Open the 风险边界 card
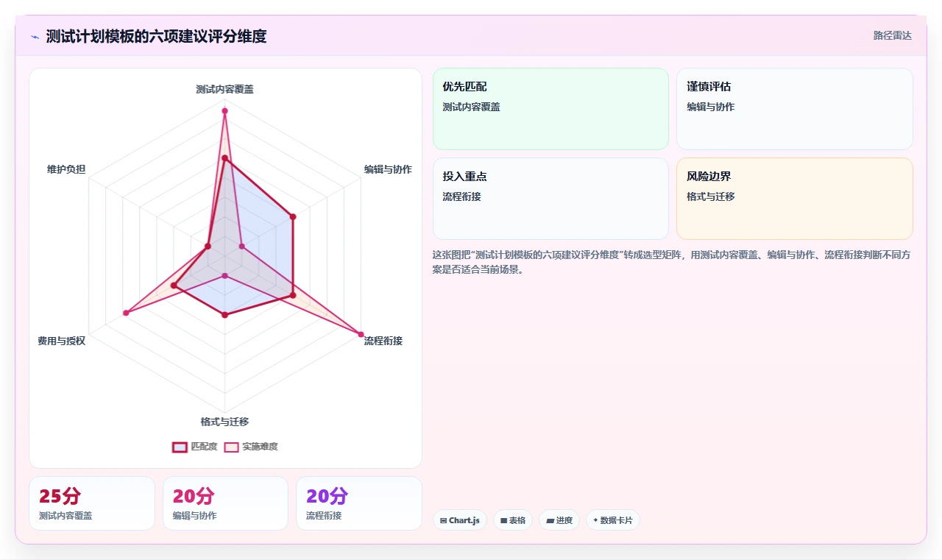The image size is (942, 560). coord(795,199)
